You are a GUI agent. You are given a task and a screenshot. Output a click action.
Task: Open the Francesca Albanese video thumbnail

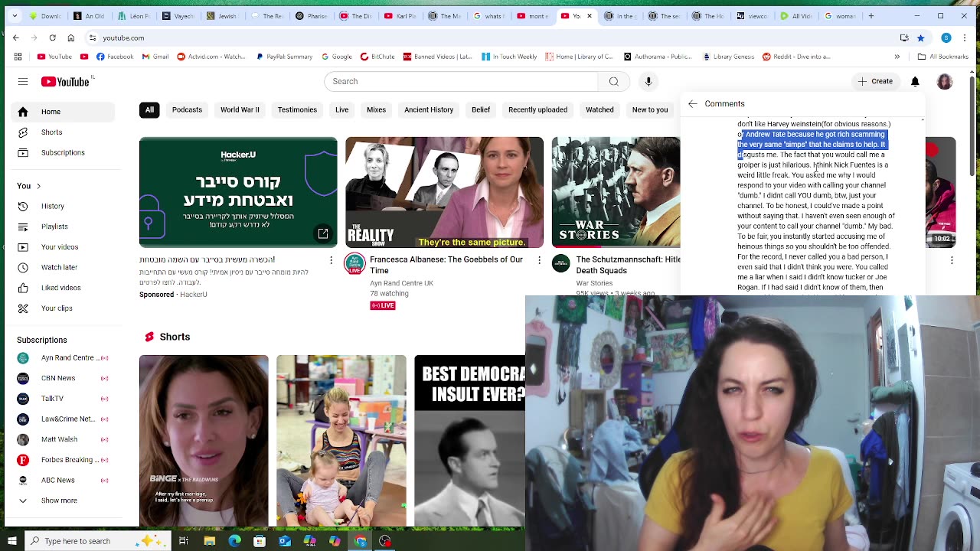click(444, 193)
